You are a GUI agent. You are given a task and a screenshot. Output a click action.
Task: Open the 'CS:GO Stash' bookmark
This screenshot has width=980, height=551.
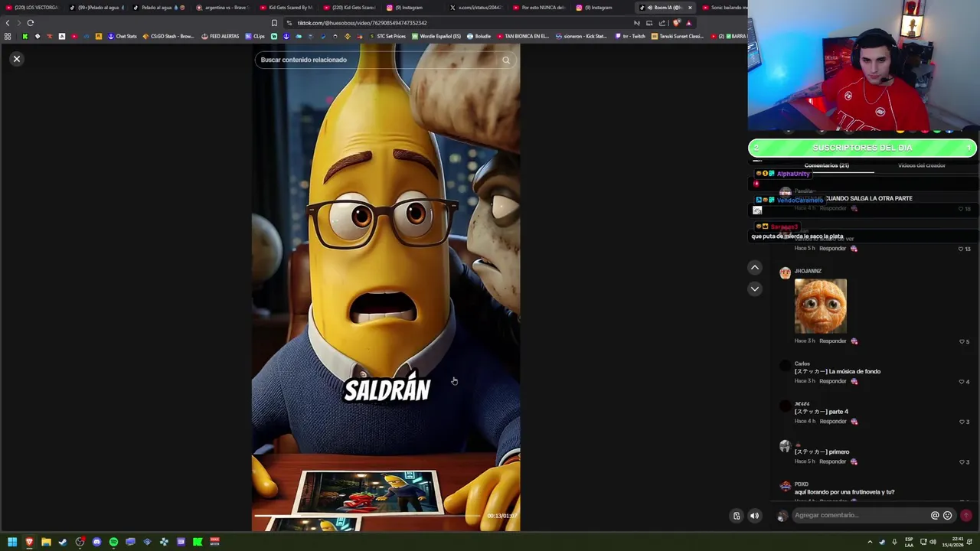pos(168,36)
